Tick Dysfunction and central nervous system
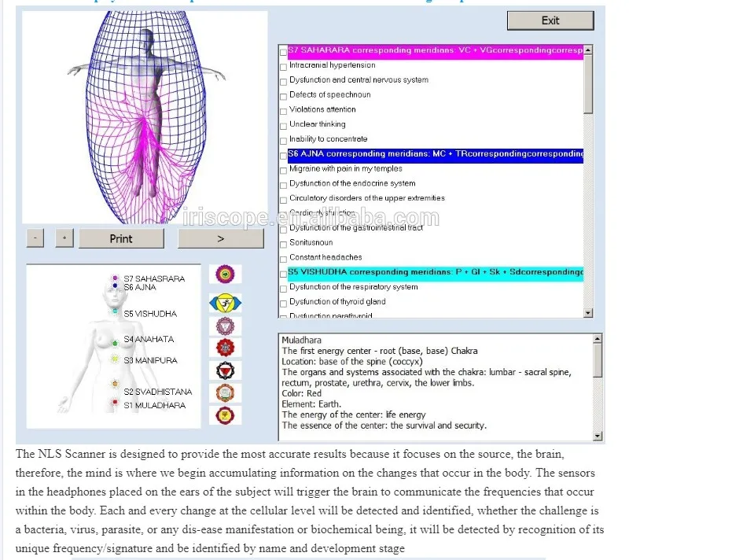The width and height of the screenshot is (754, 560). (284, 82)
